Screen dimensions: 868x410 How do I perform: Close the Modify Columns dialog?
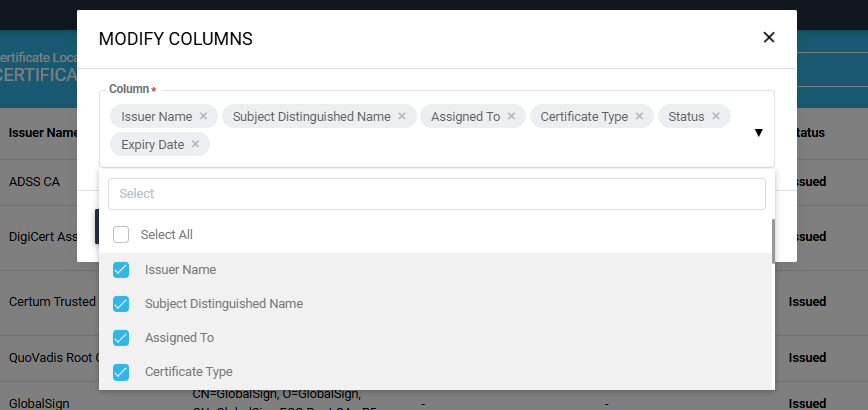point(769,38)
